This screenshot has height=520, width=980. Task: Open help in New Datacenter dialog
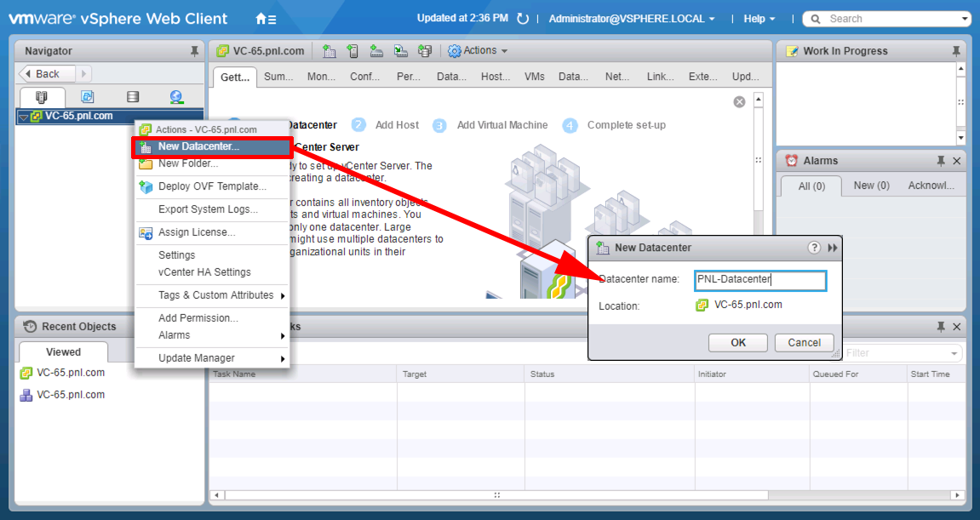pos(814,248)
